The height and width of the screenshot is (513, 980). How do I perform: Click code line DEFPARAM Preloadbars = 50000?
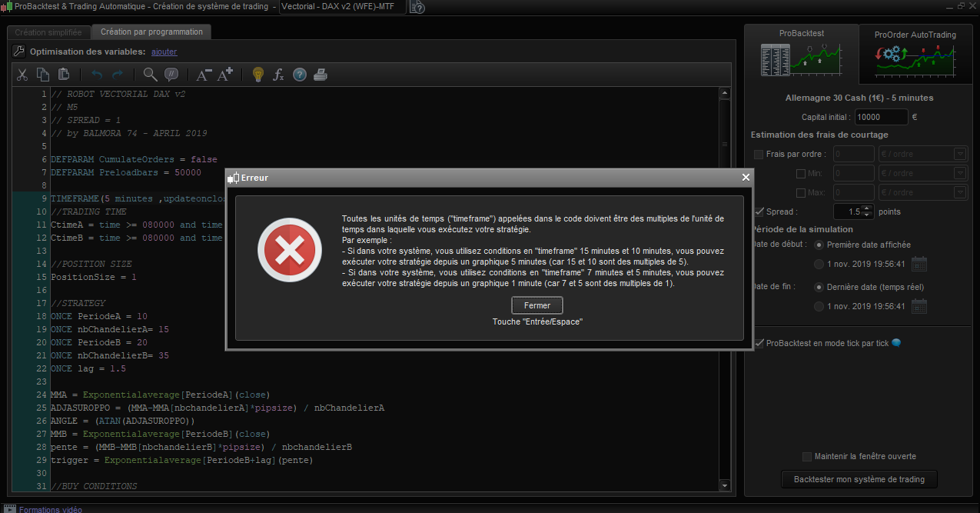[126, 172]
